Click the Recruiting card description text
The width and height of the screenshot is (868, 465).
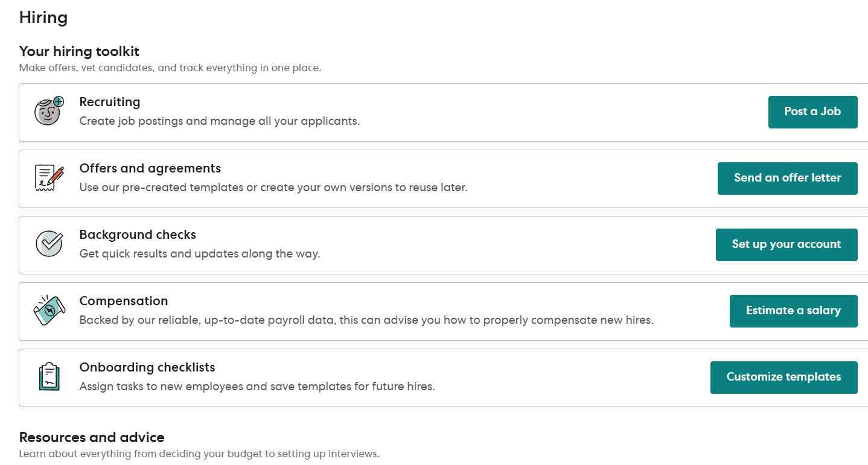[220, 121]
